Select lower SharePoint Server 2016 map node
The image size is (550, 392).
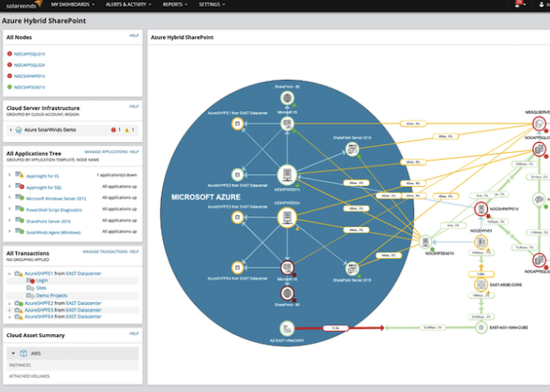pyautogui.click(x=352, y=269)
